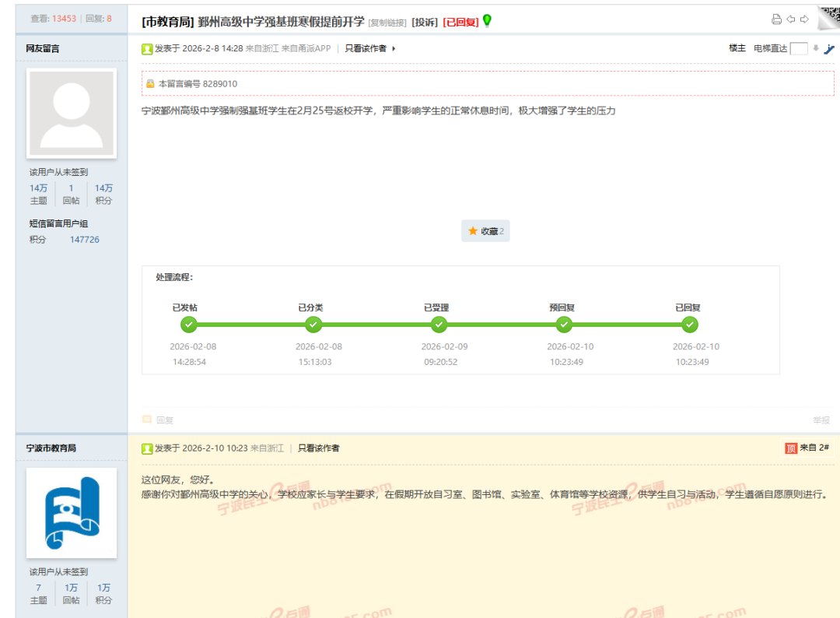Open the [市教育局] category link
This screenshot has width=840, height=618.
click(167, 22)
